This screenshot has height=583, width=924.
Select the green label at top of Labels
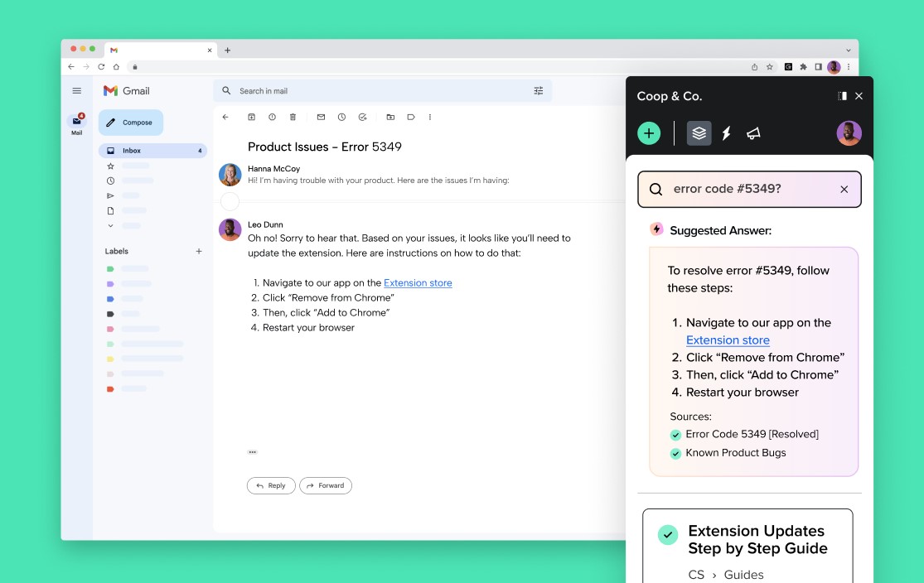110,268
